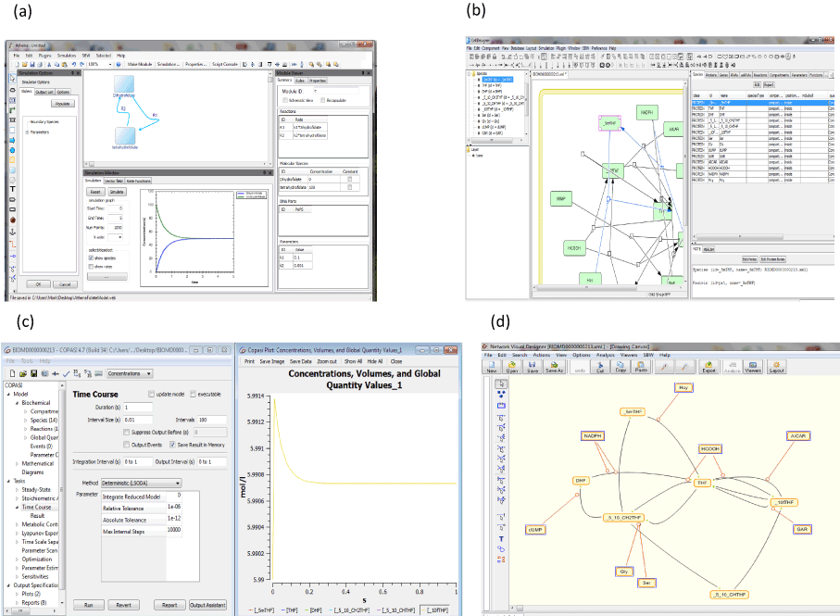Click save floppy icon in COPASI toolbar
The height and width of the screenshot is (616, 840).
tap(33, 373)
